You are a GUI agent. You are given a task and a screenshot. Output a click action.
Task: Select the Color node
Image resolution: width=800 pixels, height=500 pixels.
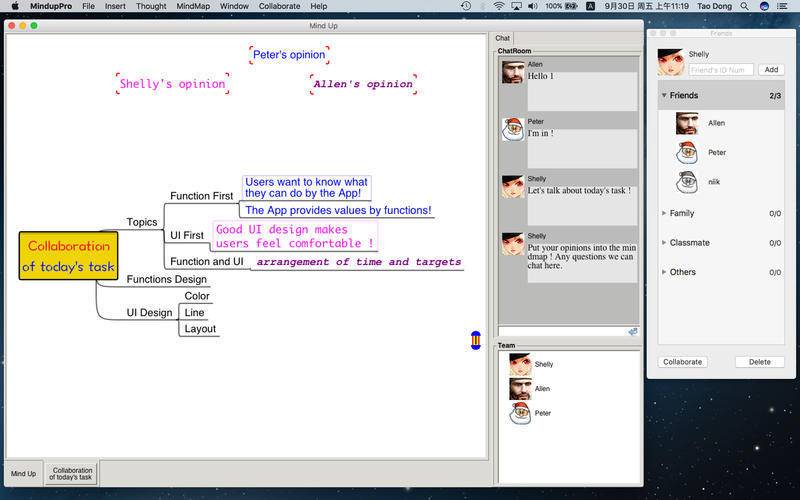[x=197, y=296]
